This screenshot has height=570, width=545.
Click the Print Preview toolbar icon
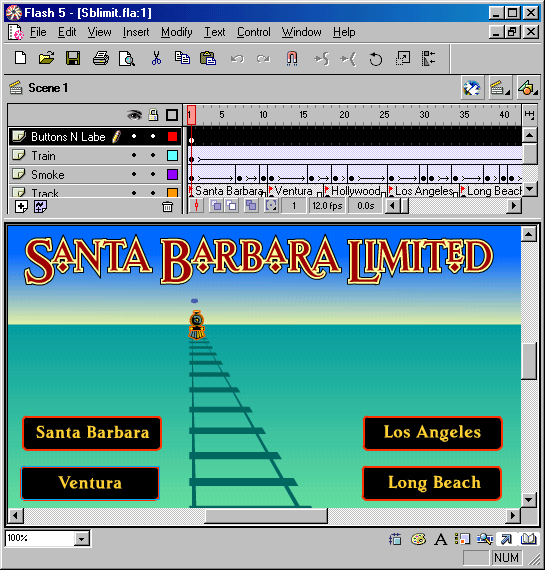click(127, 58)
